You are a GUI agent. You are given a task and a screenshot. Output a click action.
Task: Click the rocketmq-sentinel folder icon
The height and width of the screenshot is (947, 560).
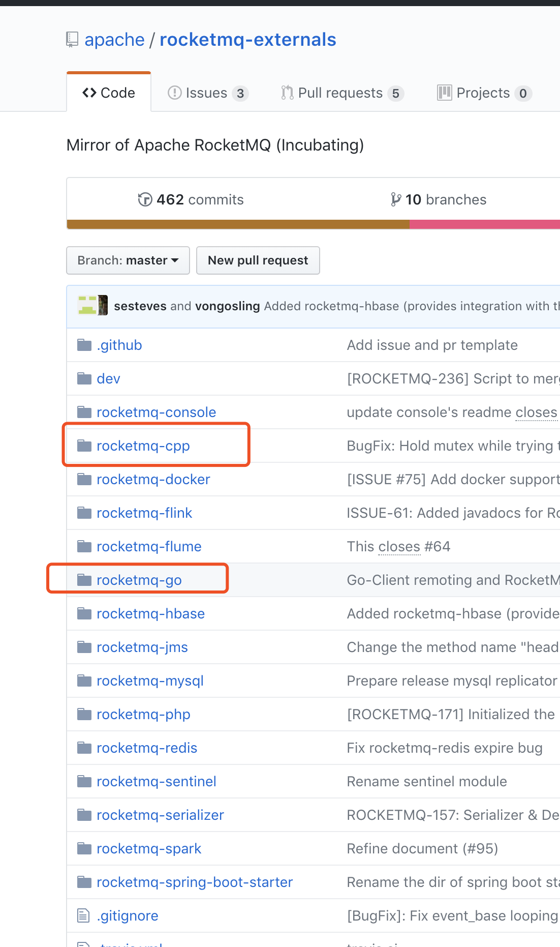(84, 782)
